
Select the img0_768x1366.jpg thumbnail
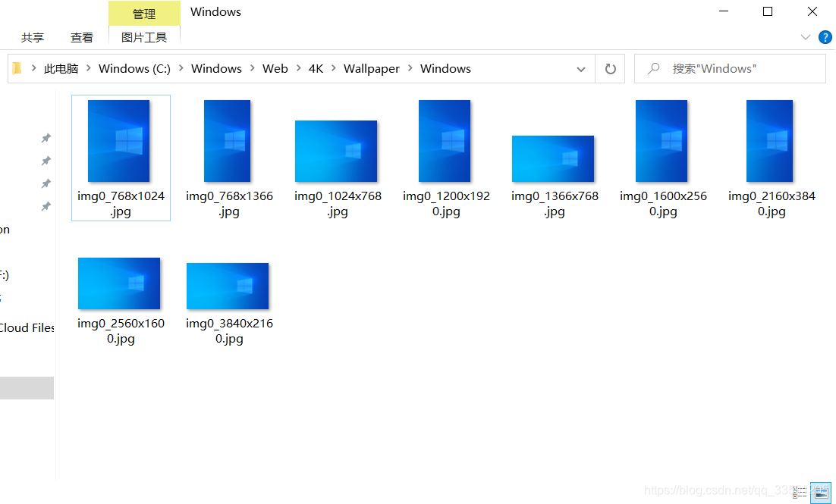227,141
